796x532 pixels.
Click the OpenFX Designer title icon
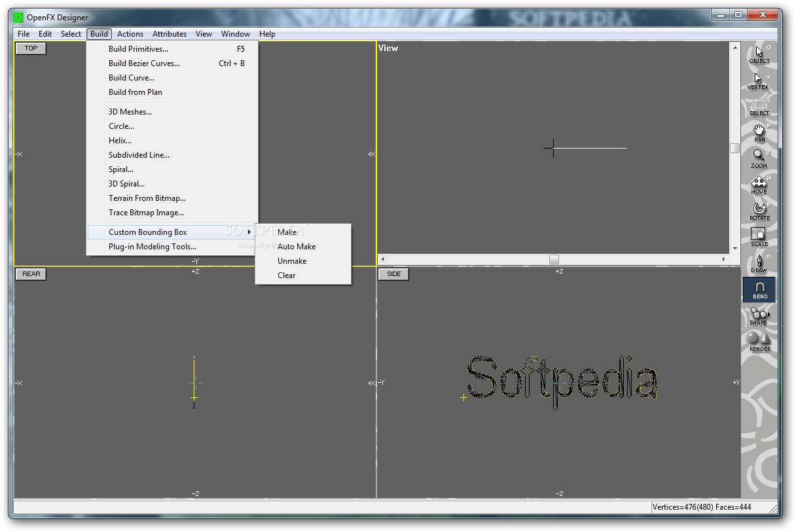(18, 18)
